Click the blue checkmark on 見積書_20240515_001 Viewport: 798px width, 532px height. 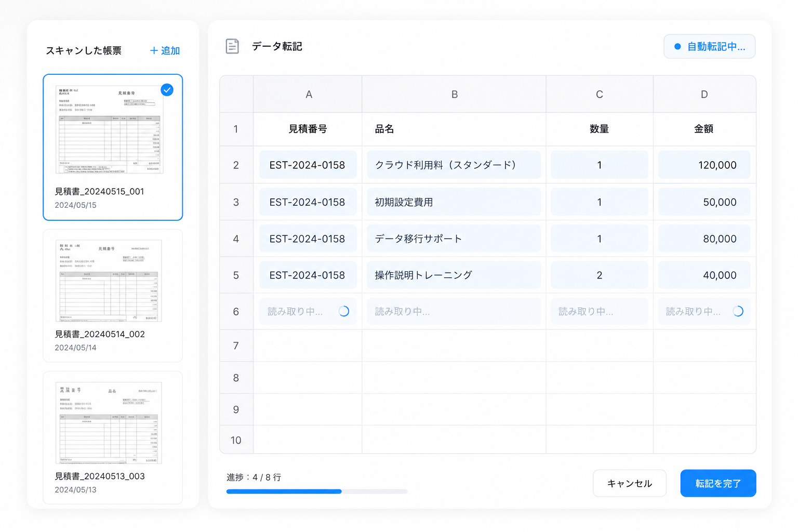[167, 90]
